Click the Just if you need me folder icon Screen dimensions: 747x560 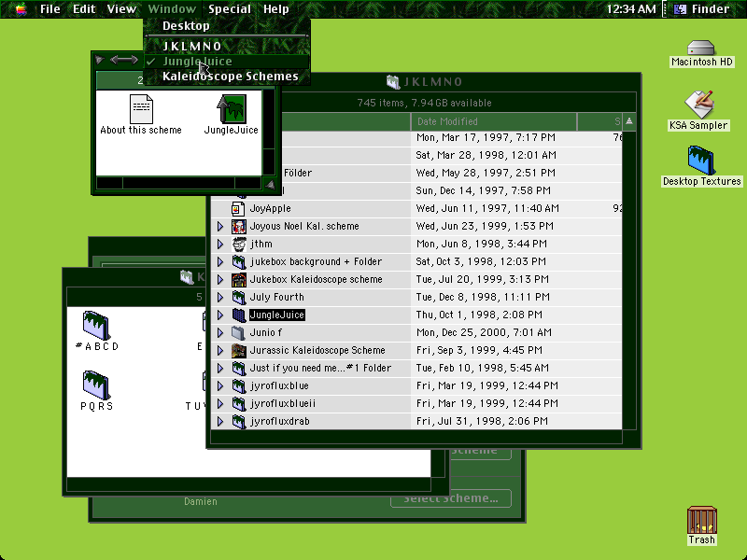coord(238,368)
